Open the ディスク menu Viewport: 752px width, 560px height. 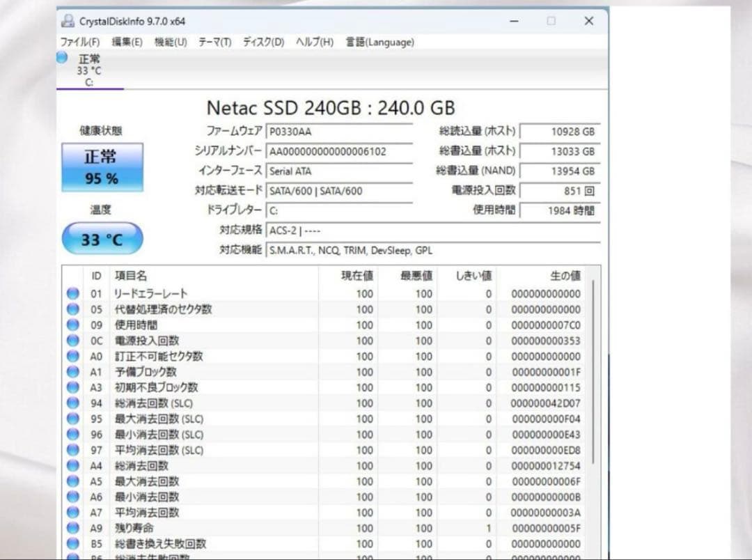[263, 42]
